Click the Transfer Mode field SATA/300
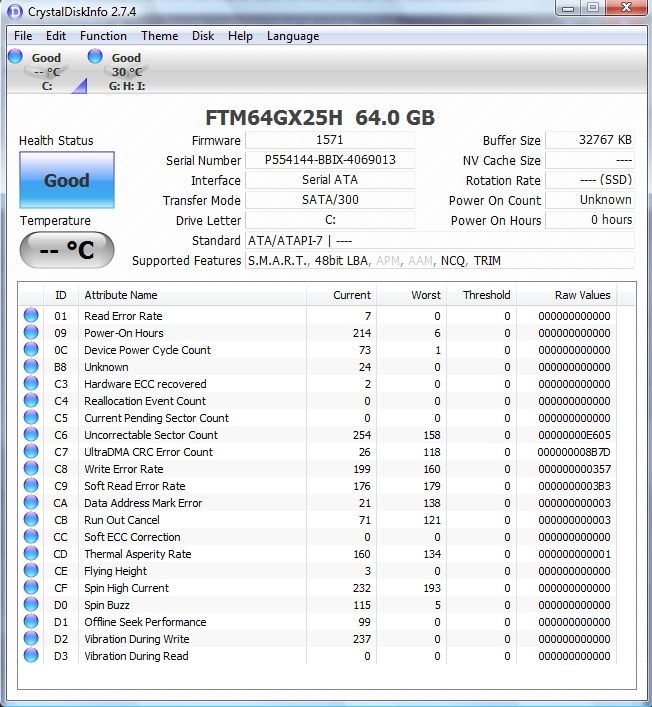This screenshot has width=652, height=707. tap(330, 200)
